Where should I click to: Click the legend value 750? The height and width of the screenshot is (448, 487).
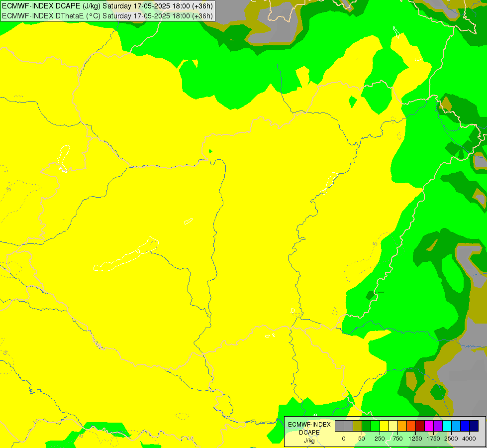397,439
